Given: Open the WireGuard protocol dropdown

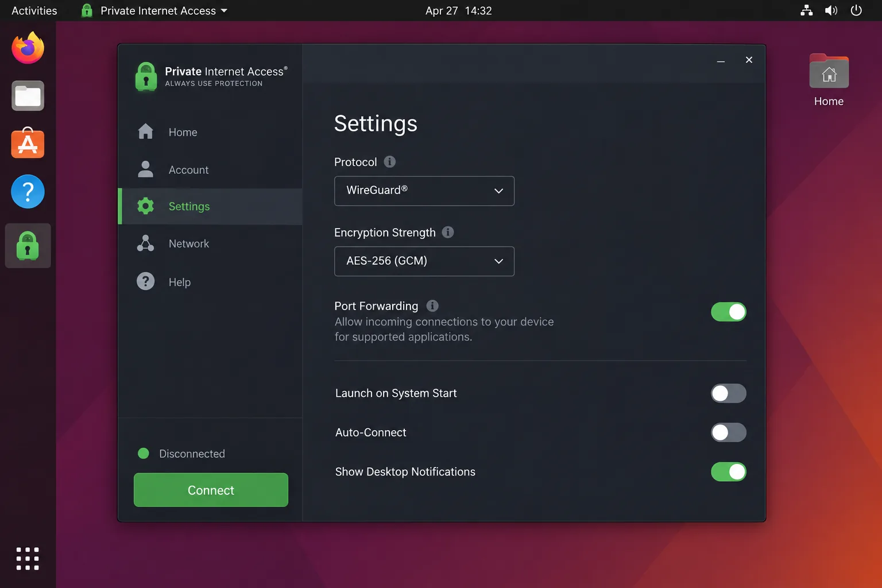Looking at the screenshot, I should (x=424, y=191).
